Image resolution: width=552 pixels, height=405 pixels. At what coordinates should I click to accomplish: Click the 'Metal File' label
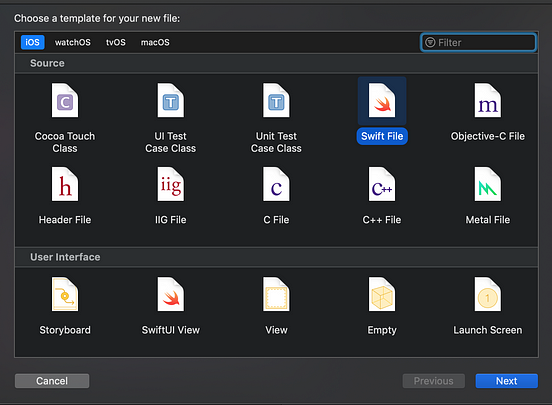488,220
